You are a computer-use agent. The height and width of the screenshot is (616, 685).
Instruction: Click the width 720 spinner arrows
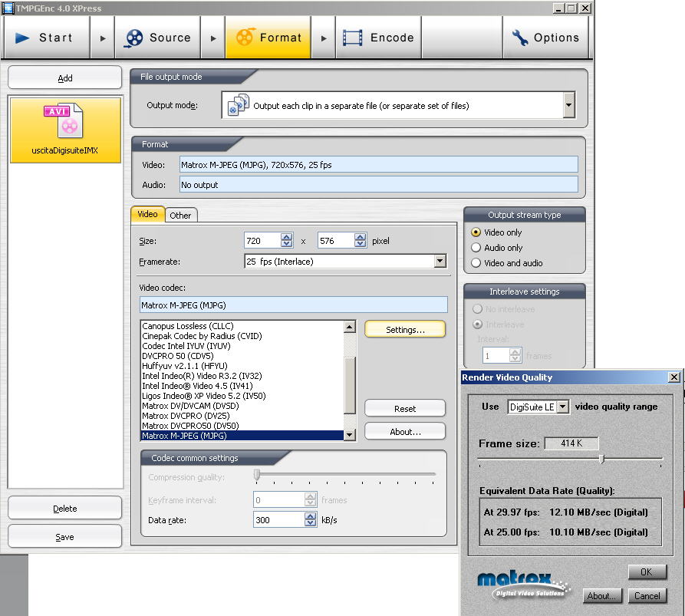(x=287, y=240)
